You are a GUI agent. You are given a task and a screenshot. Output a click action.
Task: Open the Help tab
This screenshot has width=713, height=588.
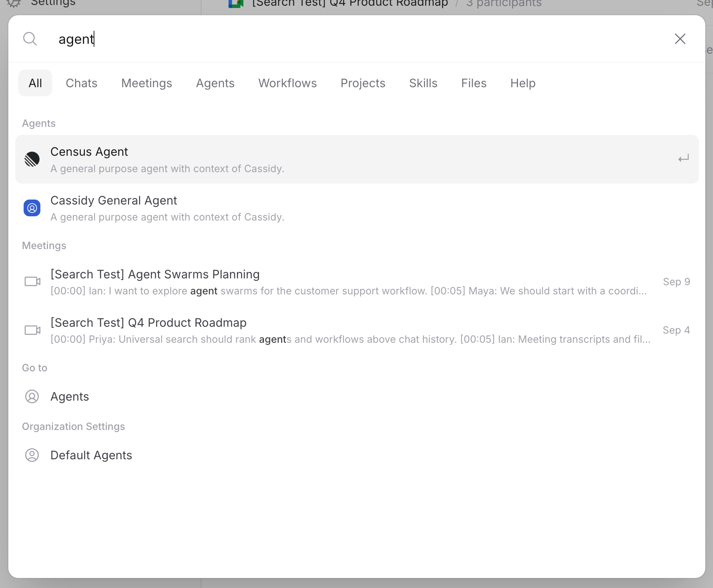point(523,83)
